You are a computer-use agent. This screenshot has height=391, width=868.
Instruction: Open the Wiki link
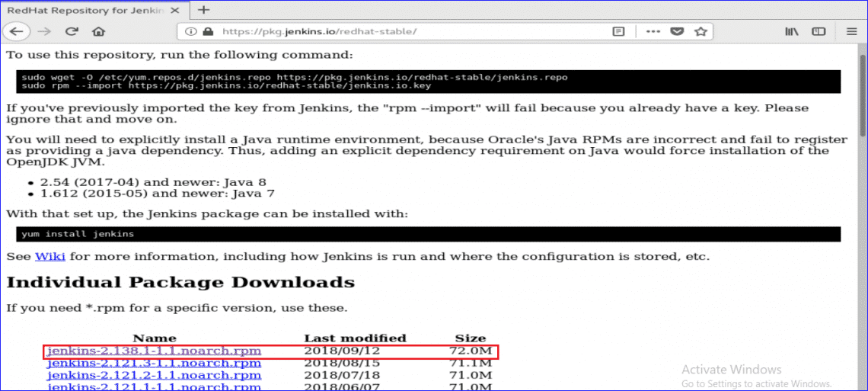coord(50,256)
